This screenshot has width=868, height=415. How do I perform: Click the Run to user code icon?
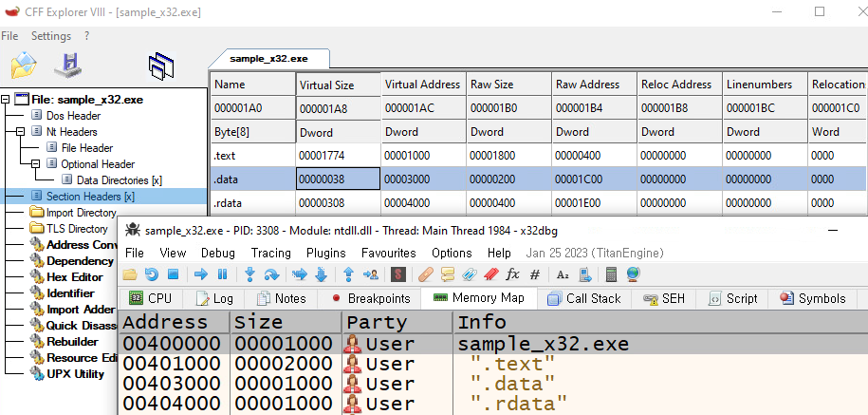point(370,274)
